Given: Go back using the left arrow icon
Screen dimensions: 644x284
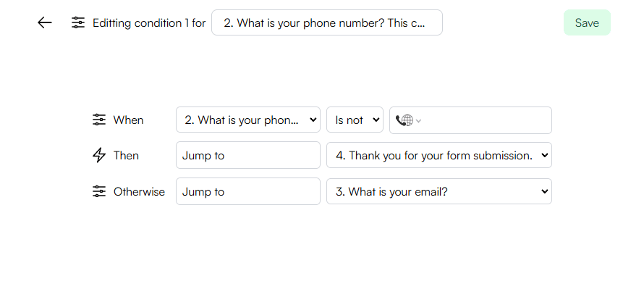Looking at the screenshot, I should pos(45,22).
